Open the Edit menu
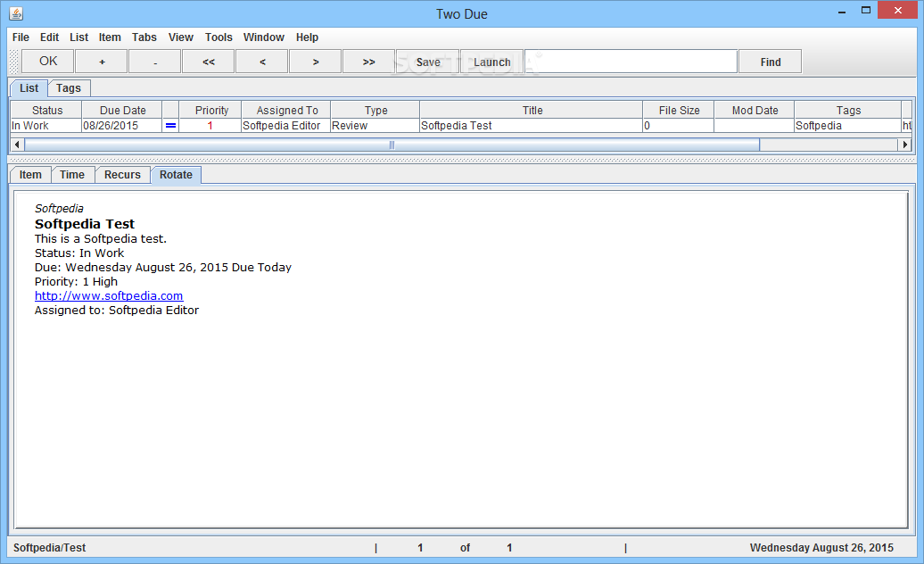Viewport: 924px width, 564px height. (50, 37)
